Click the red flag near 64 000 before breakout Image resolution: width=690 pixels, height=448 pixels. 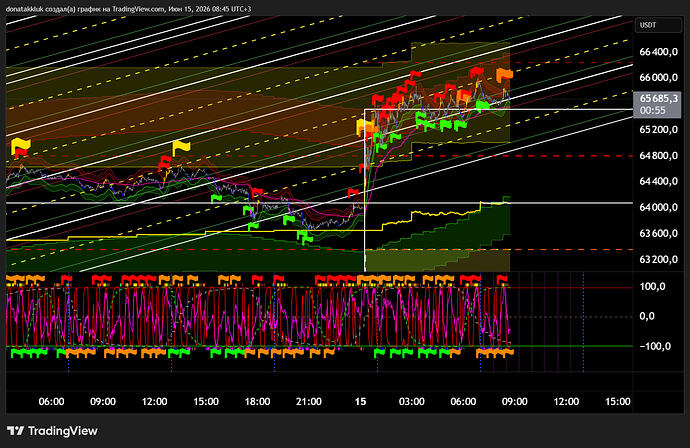(x=353, y=193)
